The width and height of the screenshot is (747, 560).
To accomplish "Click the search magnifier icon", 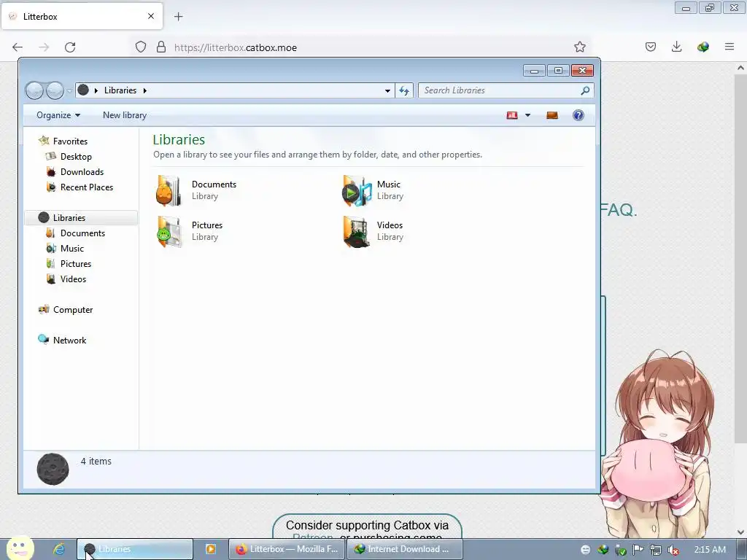I will click(585, 90).
